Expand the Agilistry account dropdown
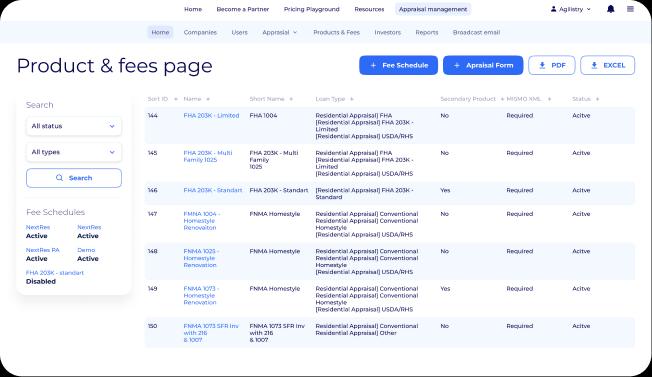The height and width of the screenshot is (377, 652). coord(588,9)
